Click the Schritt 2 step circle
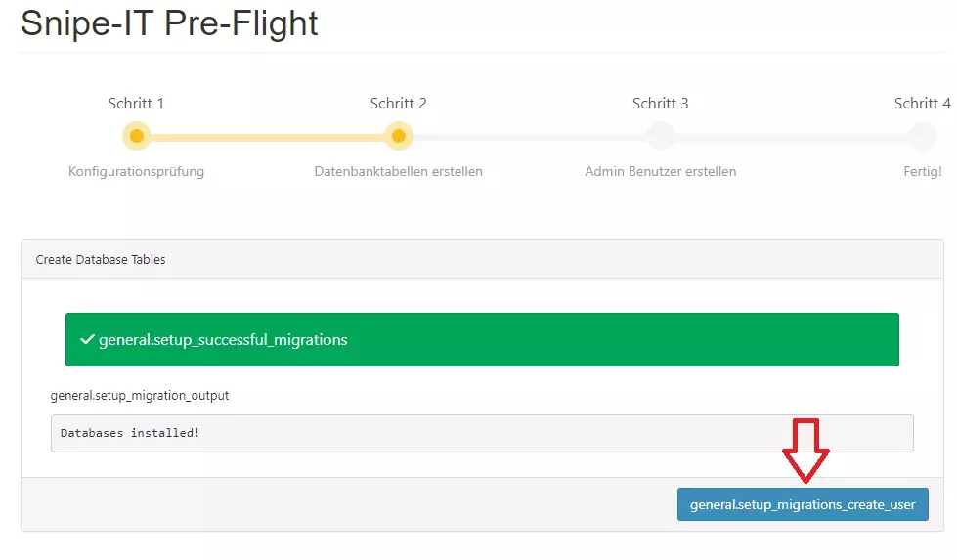Image resolution: width=957 pixels, height=560 pixels. point(398,136)
